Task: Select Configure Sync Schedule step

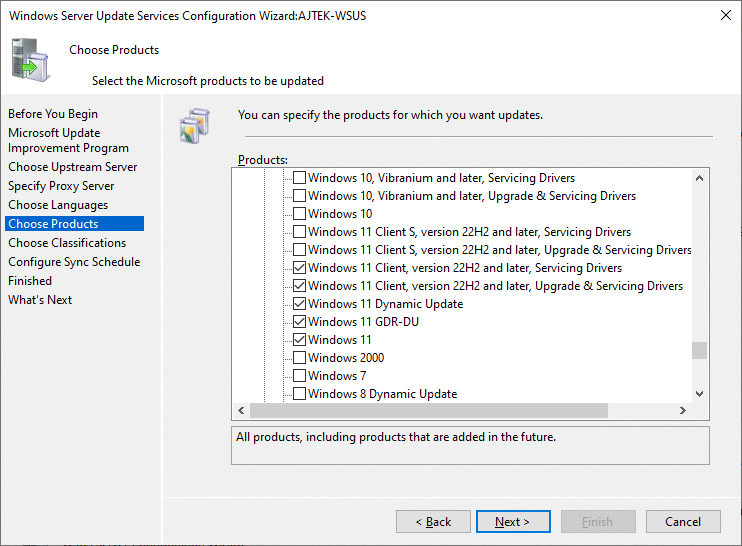Action: coord(74,262)
